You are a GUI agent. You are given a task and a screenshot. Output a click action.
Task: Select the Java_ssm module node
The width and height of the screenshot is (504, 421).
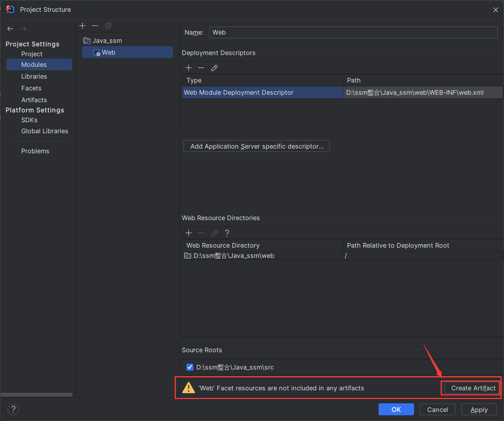tap(107, 40)
